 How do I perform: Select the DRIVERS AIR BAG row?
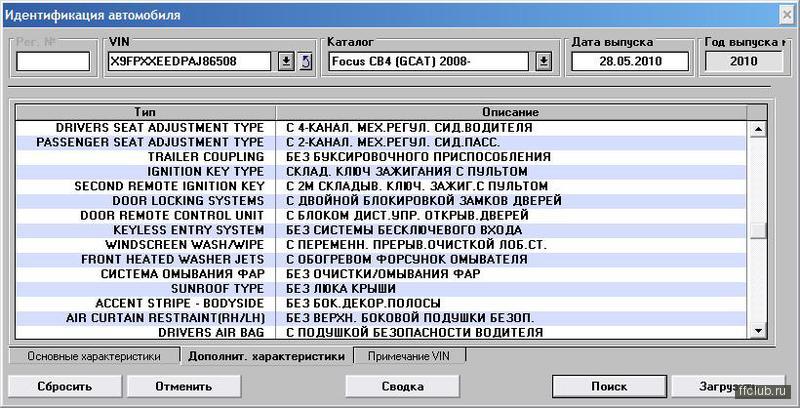[381, 333]
